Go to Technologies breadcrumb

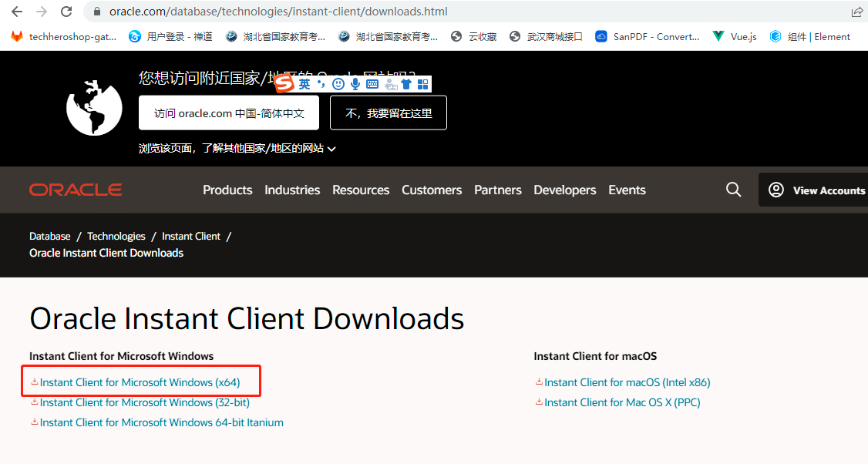point(116,236)
